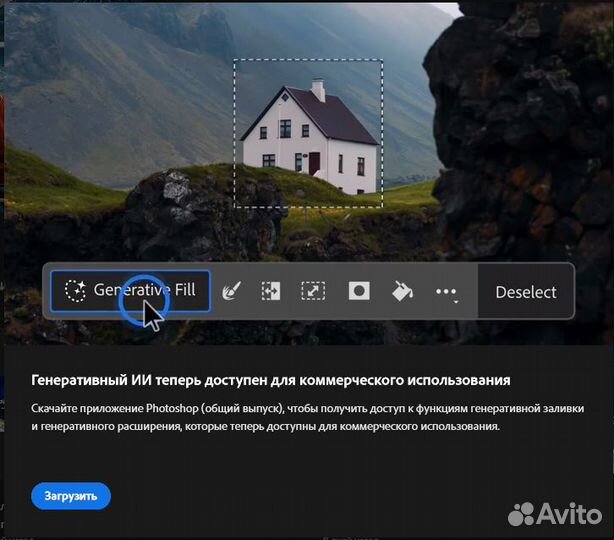The height and width of the screenshot is (540, 614).
Task: Click the white house in the selection
Action: click(309, 137)
